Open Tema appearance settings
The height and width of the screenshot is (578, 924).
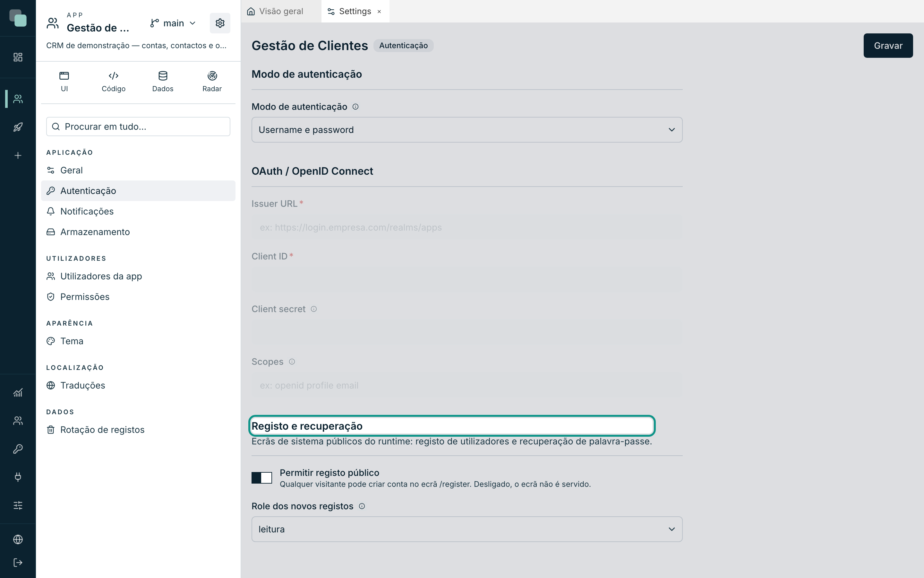click(x=138, y=341)
